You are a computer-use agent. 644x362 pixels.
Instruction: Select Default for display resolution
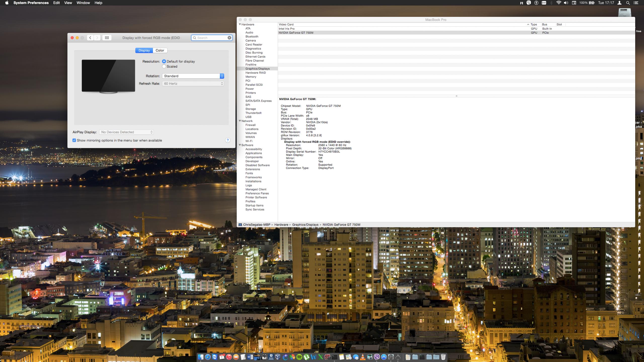coord(164,61)
